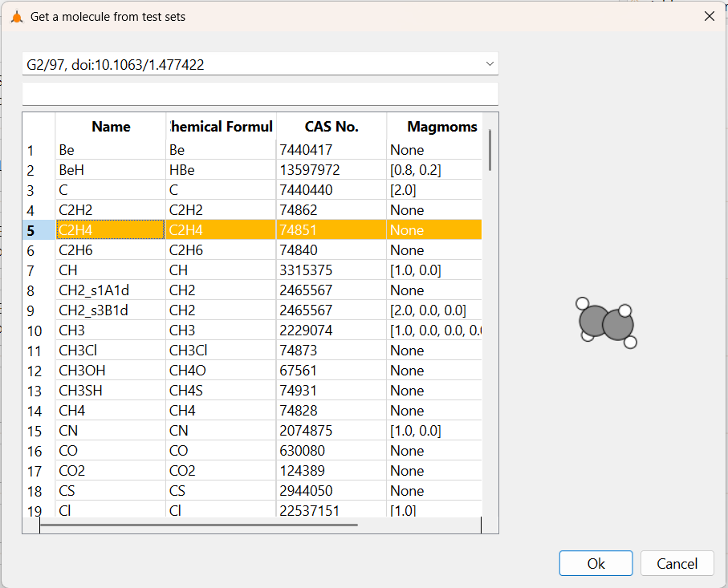Click CAS number 2229074
Viewport: 728px width, 588px height.
pyautogui.click(x=331, y=330)
